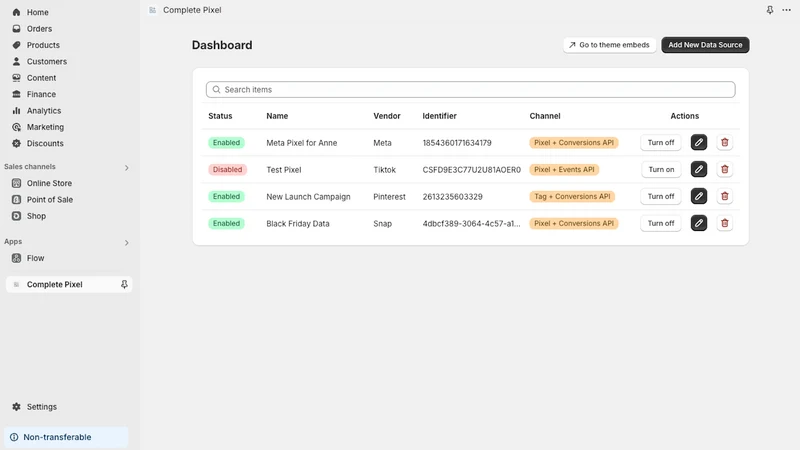Click the Orders inbox icon
This screenshot has width=800, height=450.
click(x=16, y=29)
